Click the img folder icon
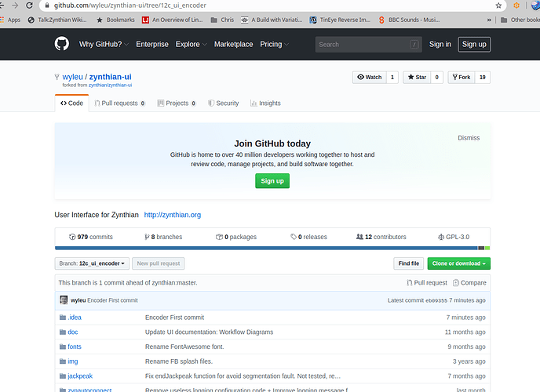The width and height of the screenshot is (540, 392). click(x=62, y=361)
